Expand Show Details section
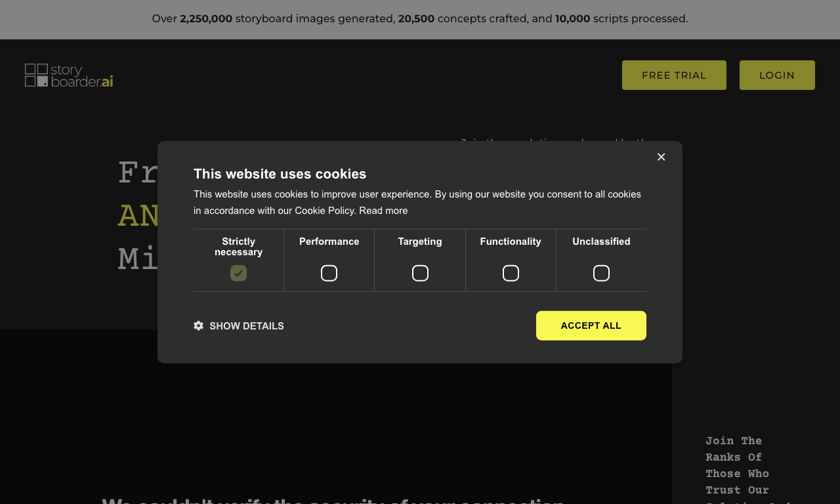The image size is (840, 504). (x=239, y=325)
